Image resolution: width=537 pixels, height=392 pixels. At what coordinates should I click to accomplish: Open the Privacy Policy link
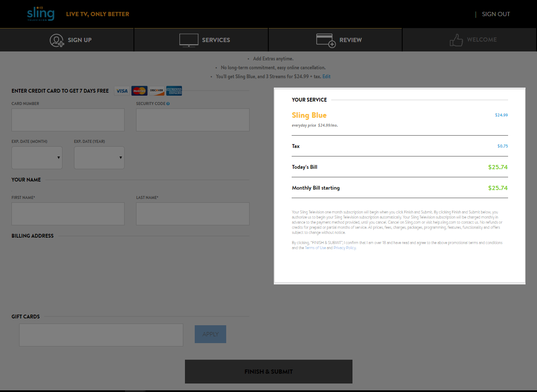344,248
